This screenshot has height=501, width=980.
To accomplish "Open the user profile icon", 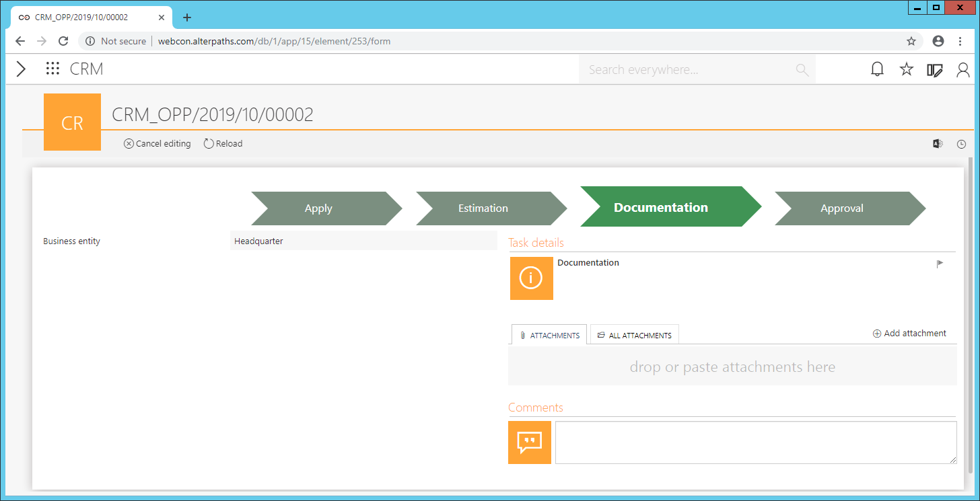I will click(x=963, y=69).
